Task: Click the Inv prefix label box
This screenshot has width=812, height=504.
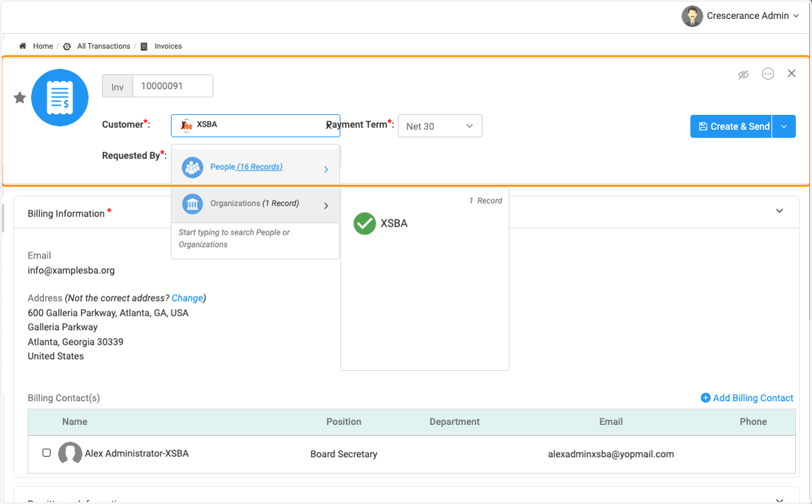Action: pos(118,86)
